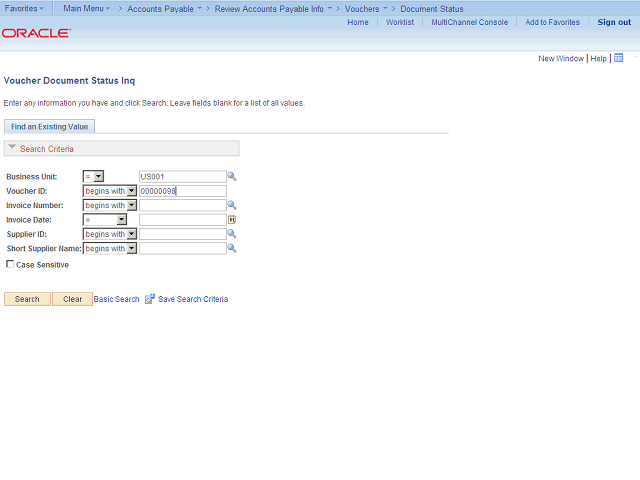The height and width of the screenshot is (480, 640).
Task: Click the Invoice Date input field
Action: pyautogui.click(x=183, y=220)
